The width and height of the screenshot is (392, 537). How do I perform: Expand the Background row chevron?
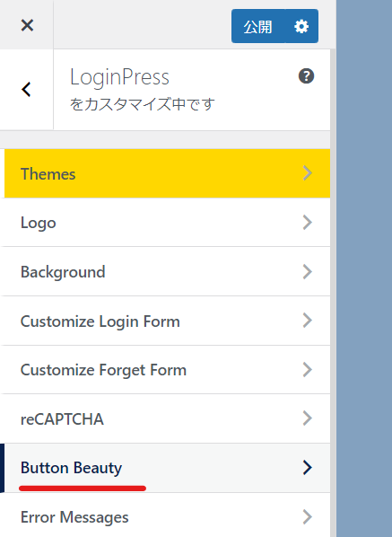308,271
